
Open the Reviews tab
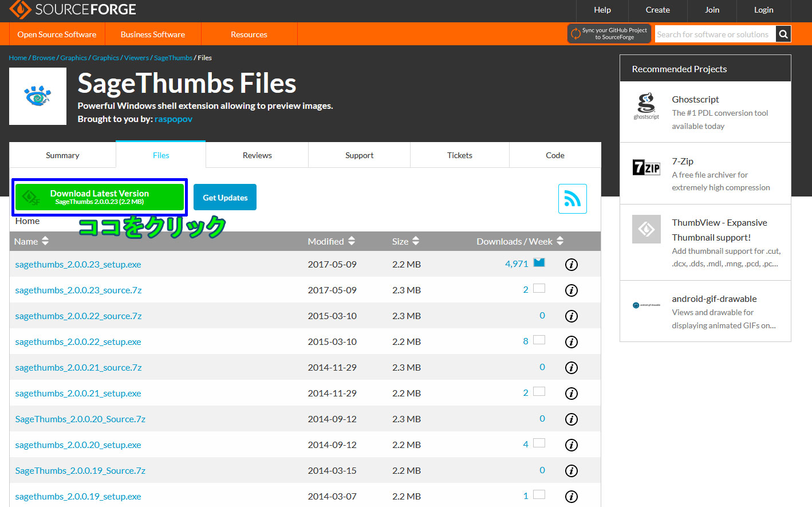click(257, 155)
